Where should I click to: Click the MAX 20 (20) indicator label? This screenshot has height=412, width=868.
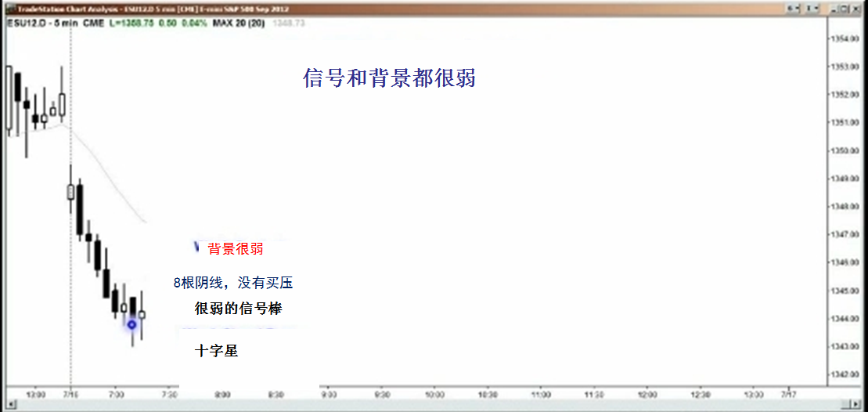240,23
